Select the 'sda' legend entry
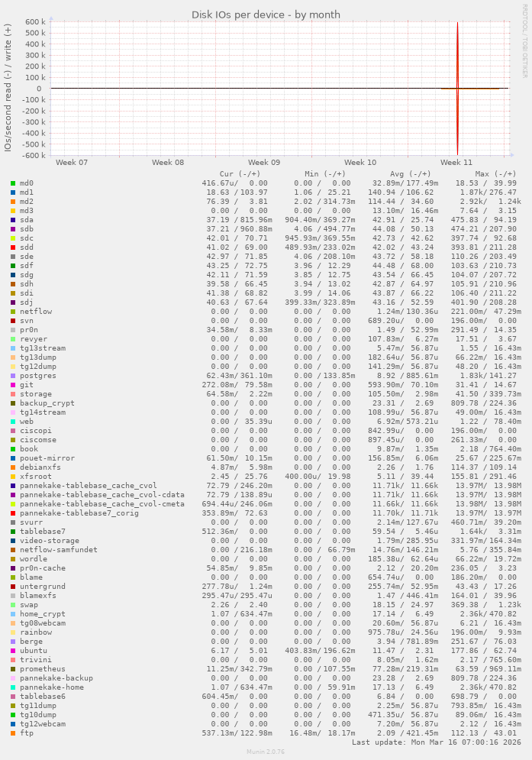Viewport: 532px width, 760px height. pos(27,219)
